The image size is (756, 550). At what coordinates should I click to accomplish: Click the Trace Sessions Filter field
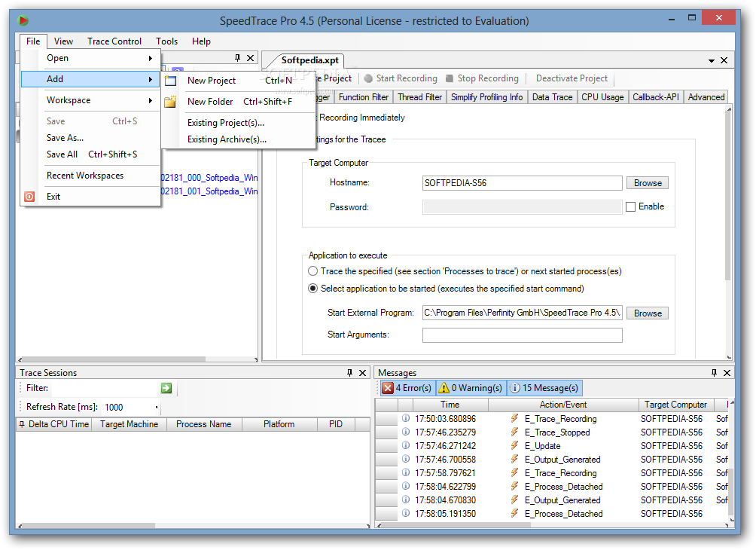104,388
